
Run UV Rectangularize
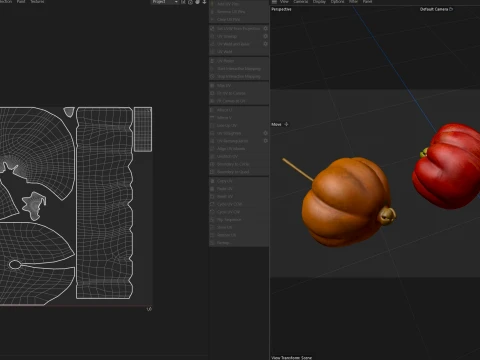point(235,141)
